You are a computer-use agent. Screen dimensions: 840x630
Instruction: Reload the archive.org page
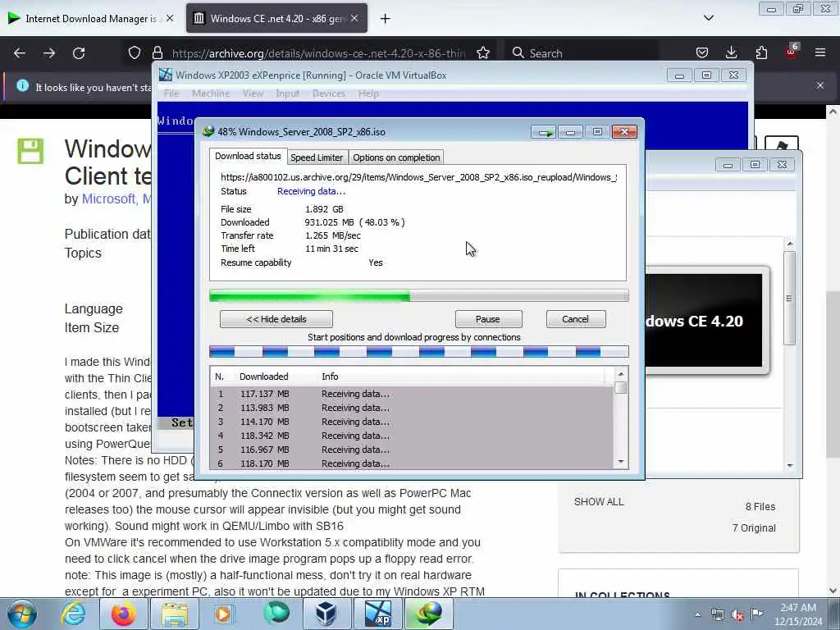(x=79, y=53)
